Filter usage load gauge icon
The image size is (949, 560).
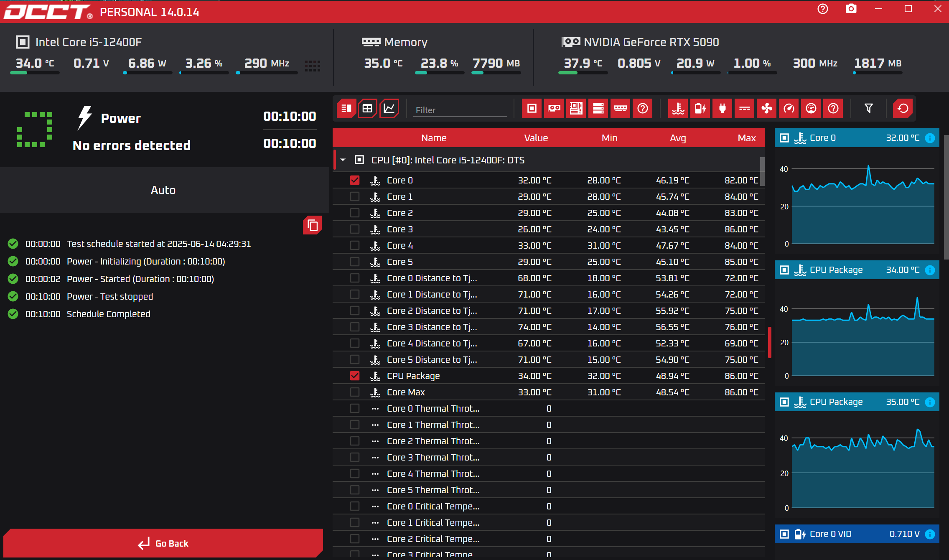pos(811,109)
